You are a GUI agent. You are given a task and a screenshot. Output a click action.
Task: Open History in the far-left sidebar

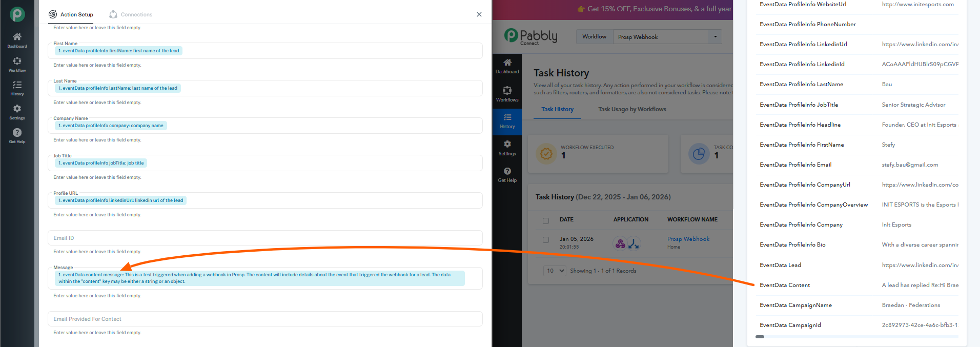[17, 88]
